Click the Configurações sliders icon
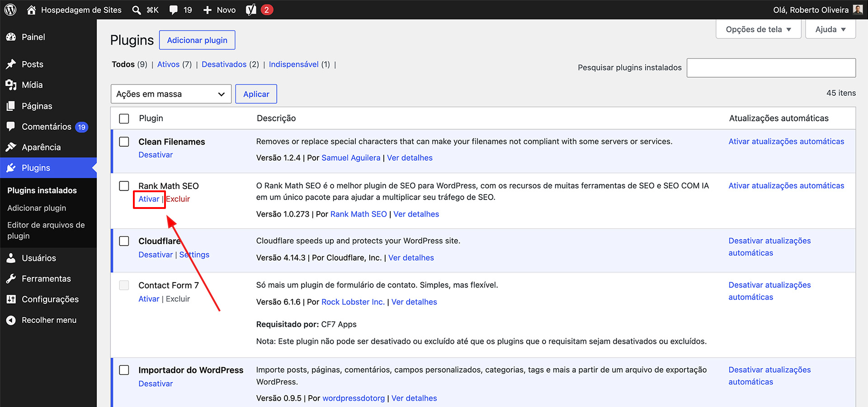This screenshot has height=407, width=868. click(x=11, y=299)
